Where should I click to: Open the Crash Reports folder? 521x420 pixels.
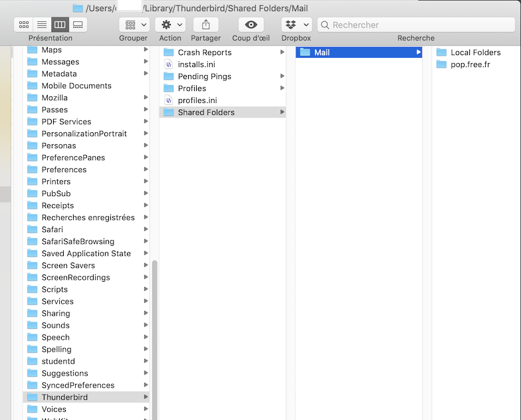point(223,52)
